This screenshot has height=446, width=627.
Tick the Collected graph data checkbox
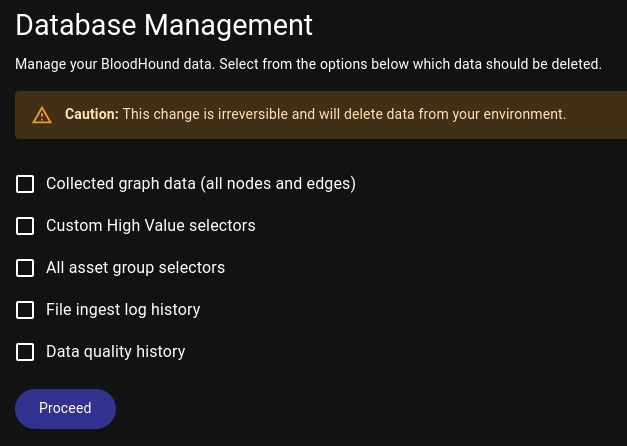25,184
